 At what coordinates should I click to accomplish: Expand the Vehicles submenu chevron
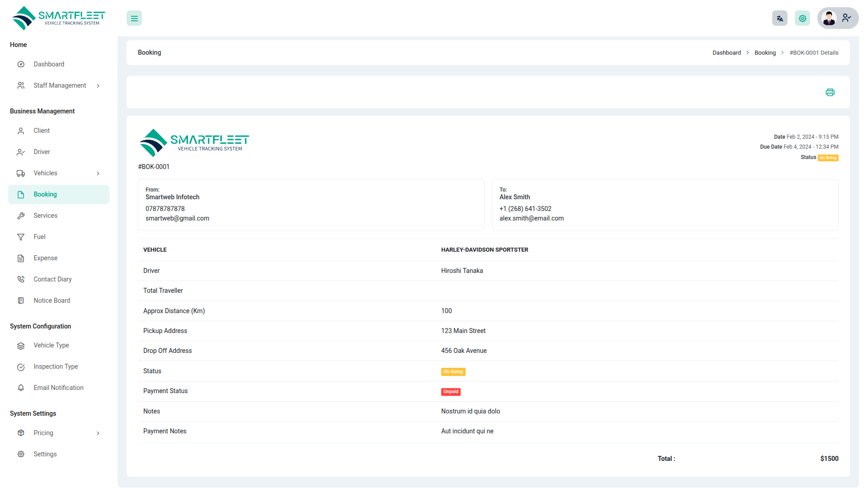98,174
